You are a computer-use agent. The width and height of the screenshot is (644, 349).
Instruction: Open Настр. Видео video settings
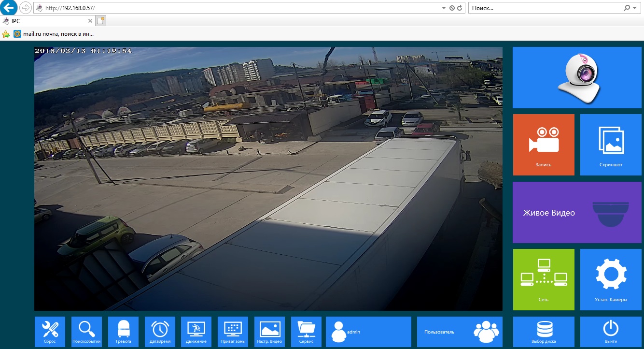(269, 332)
